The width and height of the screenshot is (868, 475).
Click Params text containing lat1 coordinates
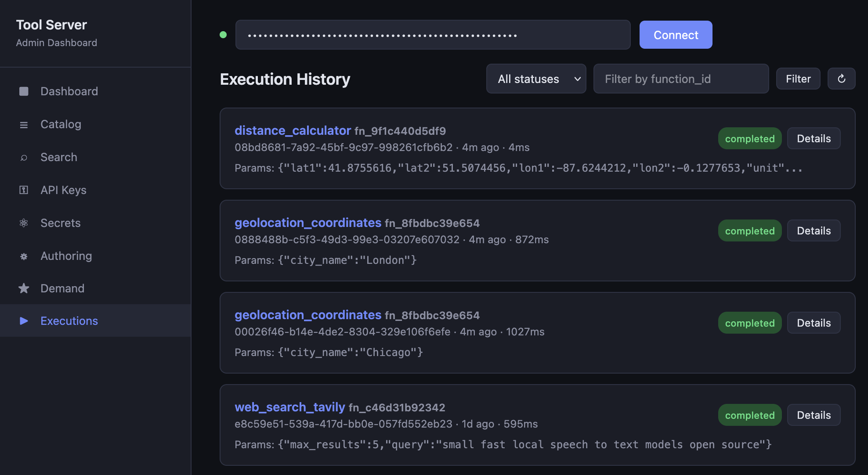(x=518, y=168)
